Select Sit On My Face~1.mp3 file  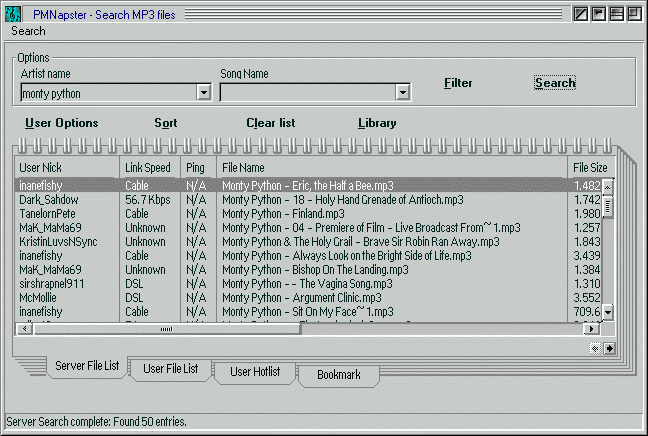pyautogui.click(x=308, y=312)
